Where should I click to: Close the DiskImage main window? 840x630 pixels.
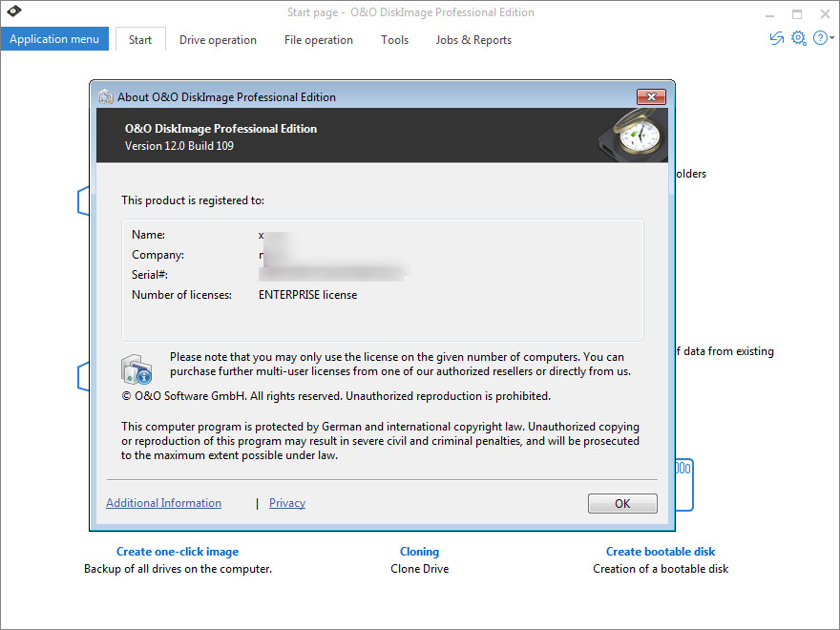(825, 14)
